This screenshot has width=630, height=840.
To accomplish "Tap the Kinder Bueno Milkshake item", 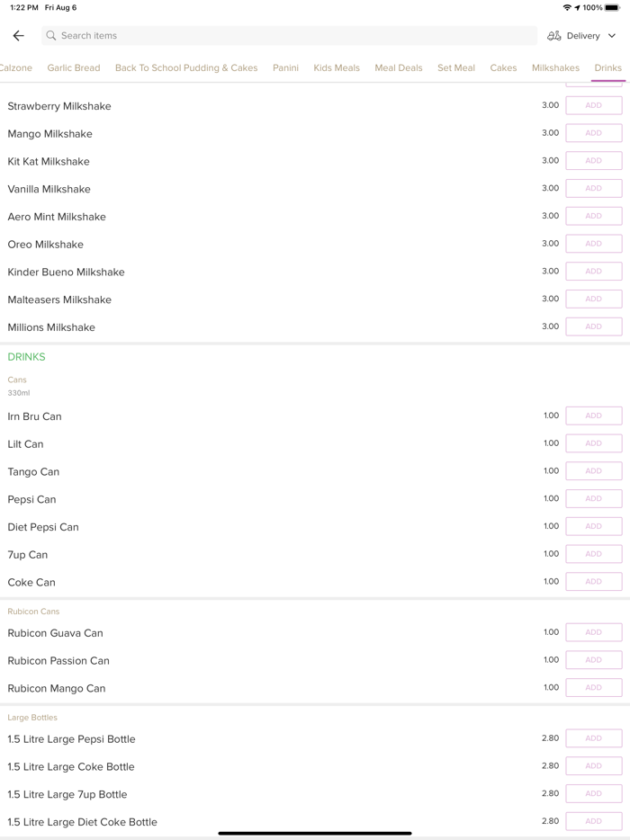I will click(67, 272).
